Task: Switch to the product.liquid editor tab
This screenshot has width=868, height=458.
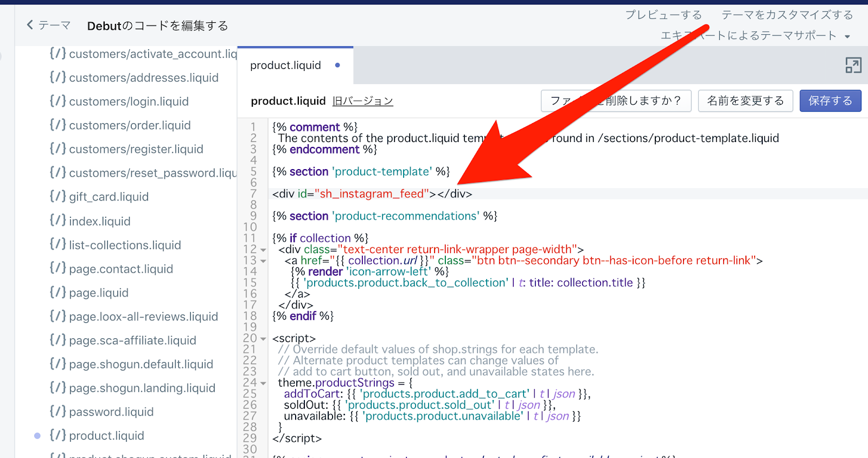Action: pyautogui.click(x=295, y=66)
